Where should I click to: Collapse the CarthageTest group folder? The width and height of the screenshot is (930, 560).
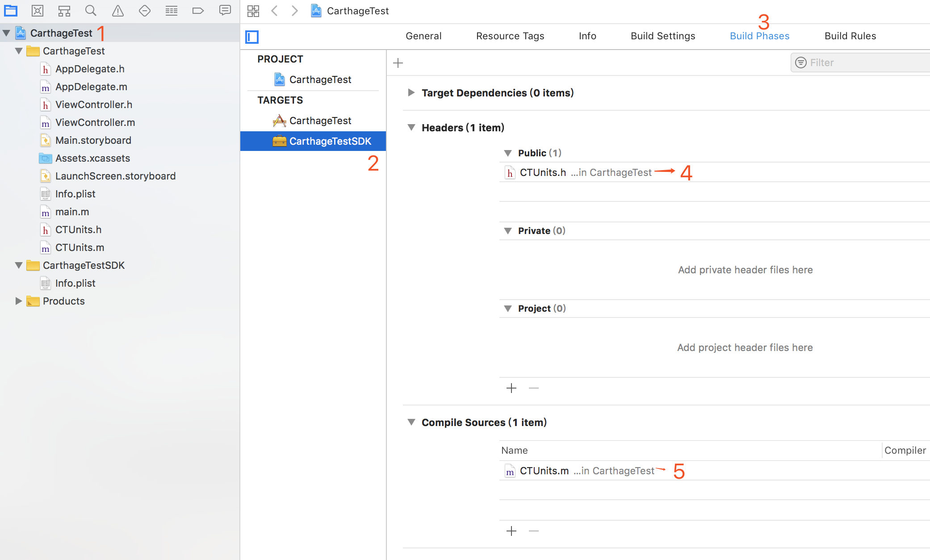click(x=19, y=51)
